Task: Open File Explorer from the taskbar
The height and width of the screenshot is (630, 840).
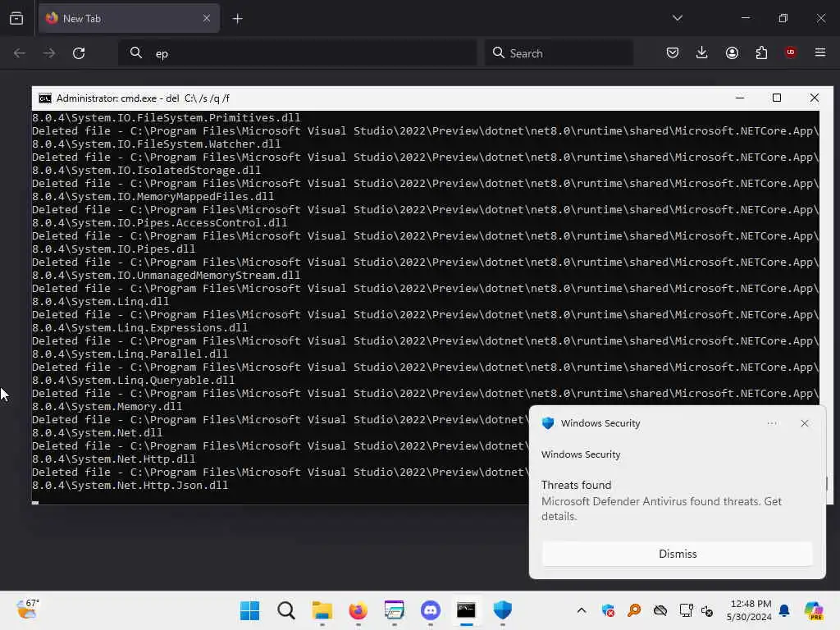Action: coord(322,610)
